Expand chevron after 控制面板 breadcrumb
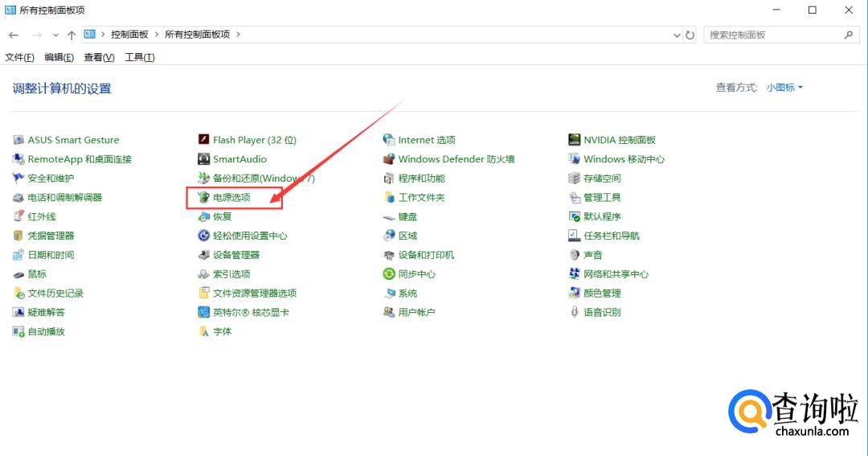Image resolution: width=868 pixels, height=456 pixels. [157, 35]
